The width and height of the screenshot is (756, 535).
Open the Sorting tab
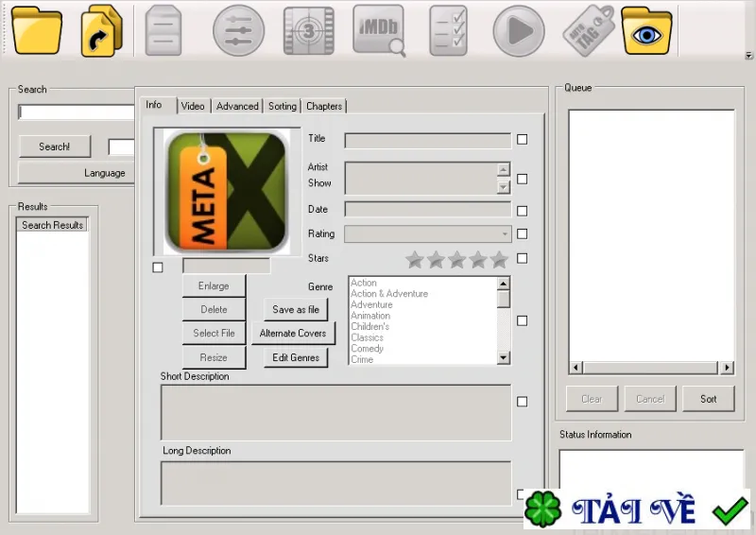coord(283,106)
